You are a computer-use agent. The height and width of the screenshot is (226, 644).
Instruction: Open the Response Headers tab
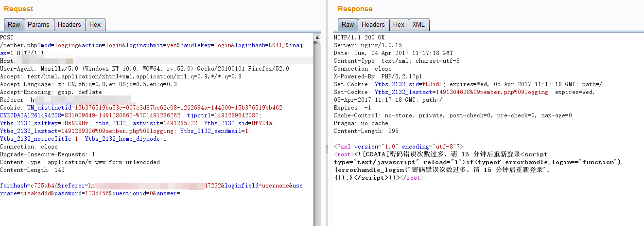pyautogui.click(x=373, y=25)
